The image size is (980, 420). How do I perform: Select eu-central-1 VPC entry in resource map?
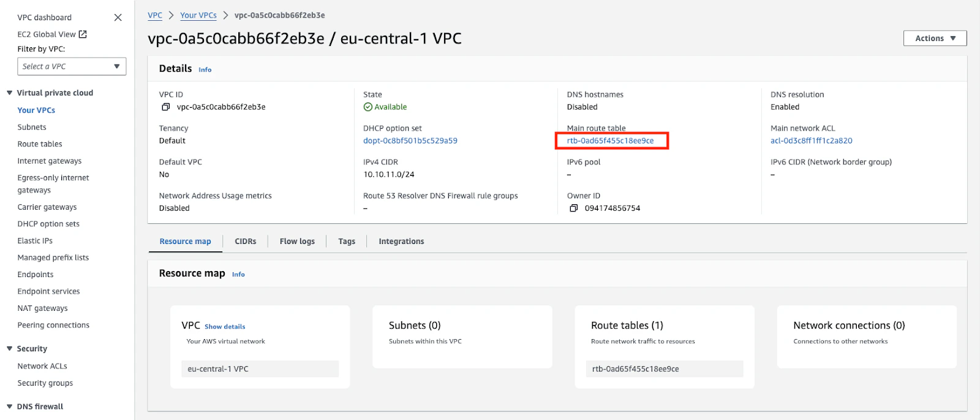coord(260,369)
